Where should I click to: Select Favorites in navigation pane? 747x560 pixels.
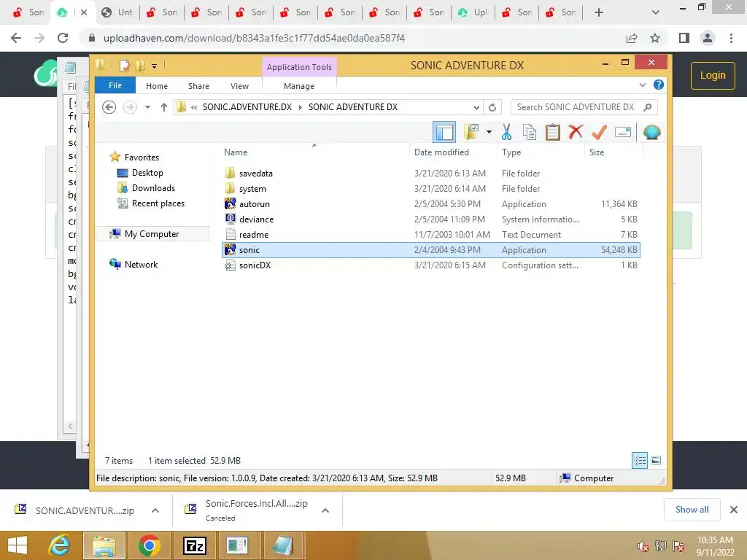pos(142,157)
